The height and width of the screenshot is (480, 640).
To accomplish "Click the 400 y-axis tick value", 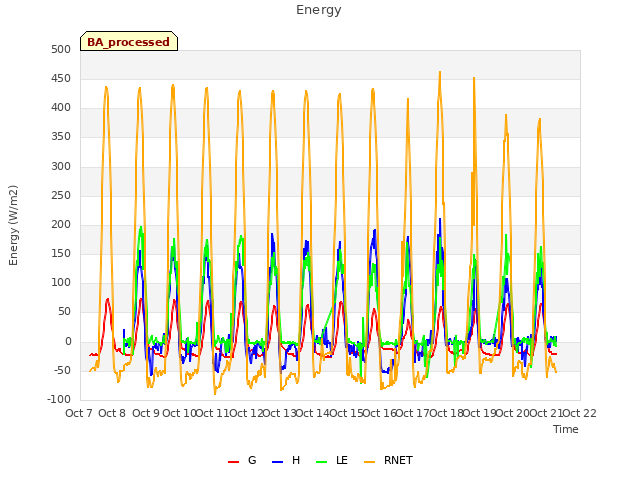I will 61,108.
